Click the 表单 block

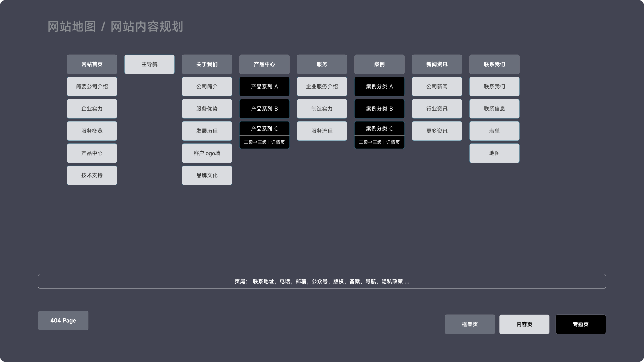(494, 131)
